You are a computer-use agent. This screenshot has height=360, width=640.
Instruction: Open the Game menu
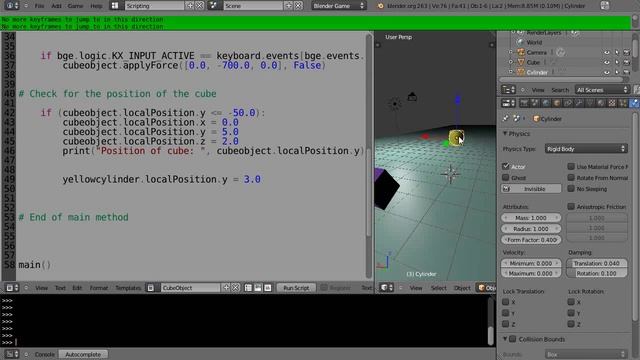(x=75, y=6)
